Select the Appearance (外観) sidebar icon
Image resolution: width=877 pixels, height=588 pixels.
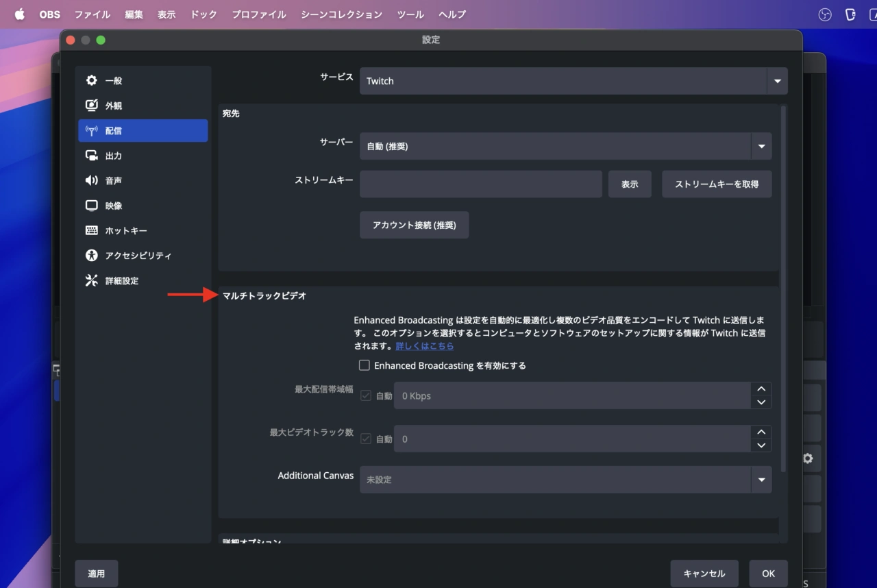tap(92, 106)
